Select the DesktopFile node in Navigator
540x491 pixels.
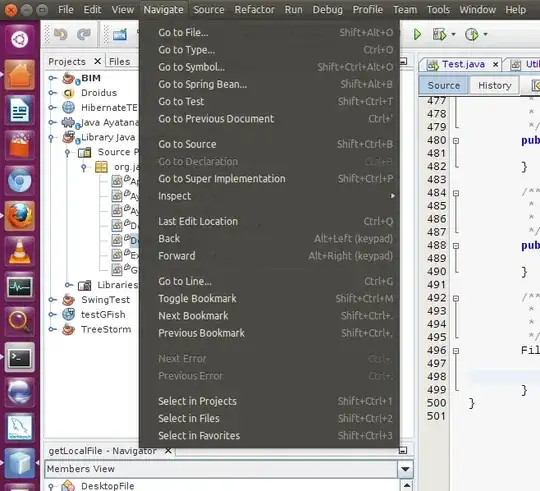107,486
